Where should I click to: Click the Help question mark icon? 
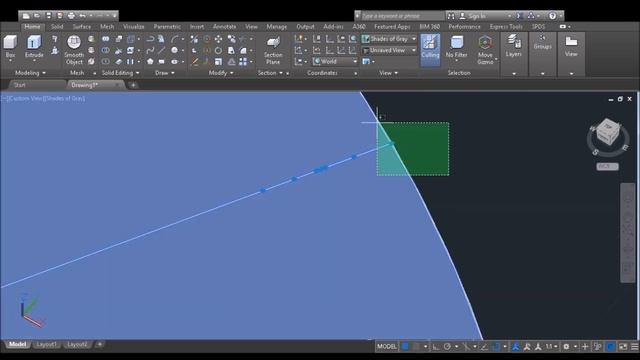click(x=552, y=16)
